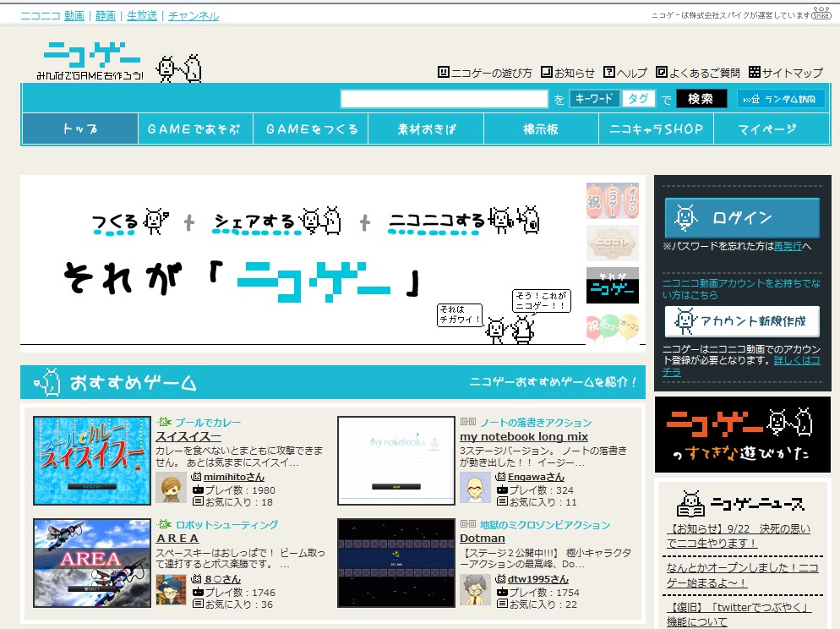Open the GAMEであそぶ navigation tab
The image size is (840, 629).
click(x=194, y=129)
